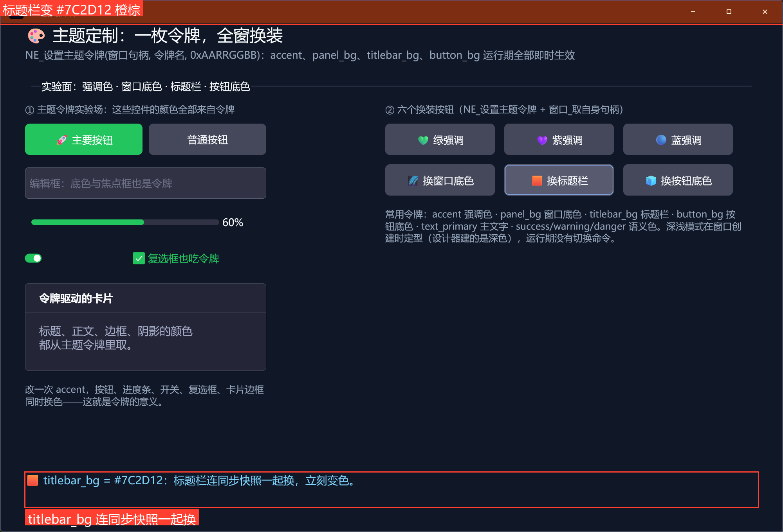Click the 实验面 group box caption

click(146, 86)
